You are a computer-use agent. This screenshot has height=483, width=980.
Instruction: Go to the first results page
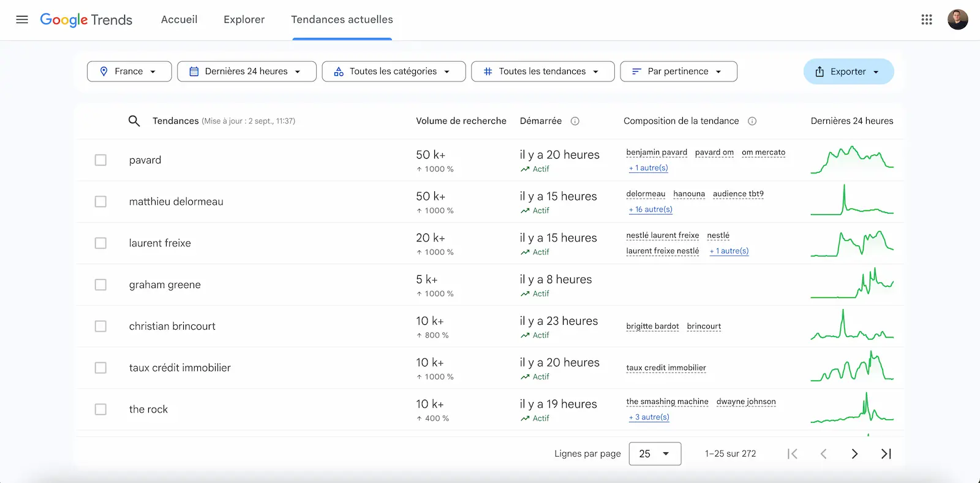[793, 454]
